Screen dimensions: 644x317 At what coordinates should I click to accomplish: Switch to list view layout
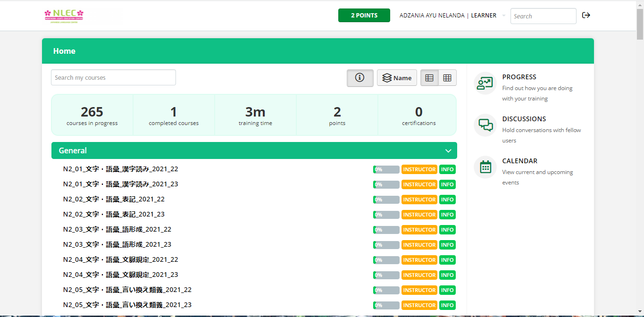pos(429,78)
